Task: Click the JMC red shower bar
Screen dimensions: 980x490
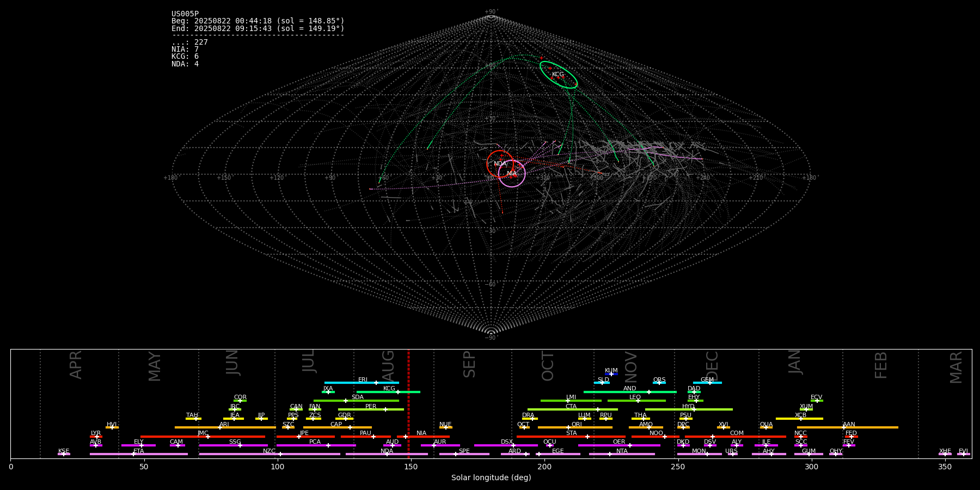Action: (x=203, y=436)
